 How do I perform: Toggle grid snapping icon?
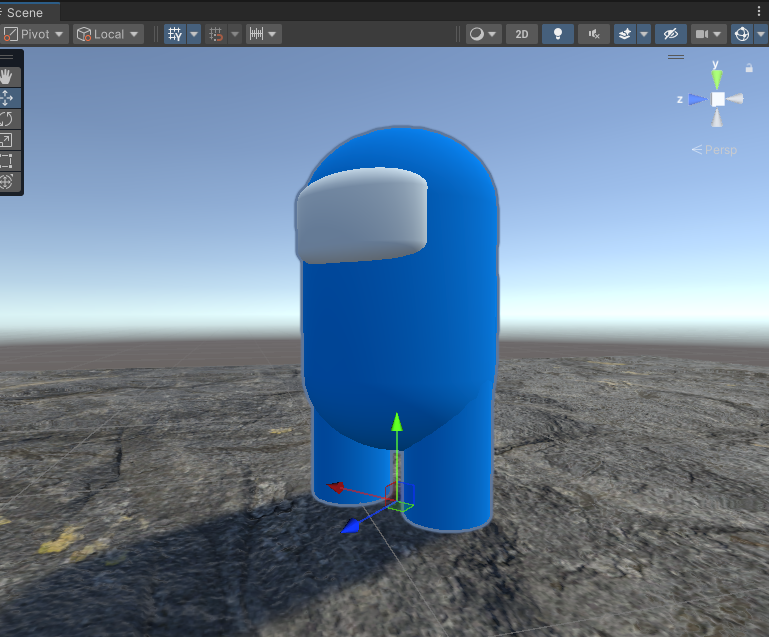point(216,34)
